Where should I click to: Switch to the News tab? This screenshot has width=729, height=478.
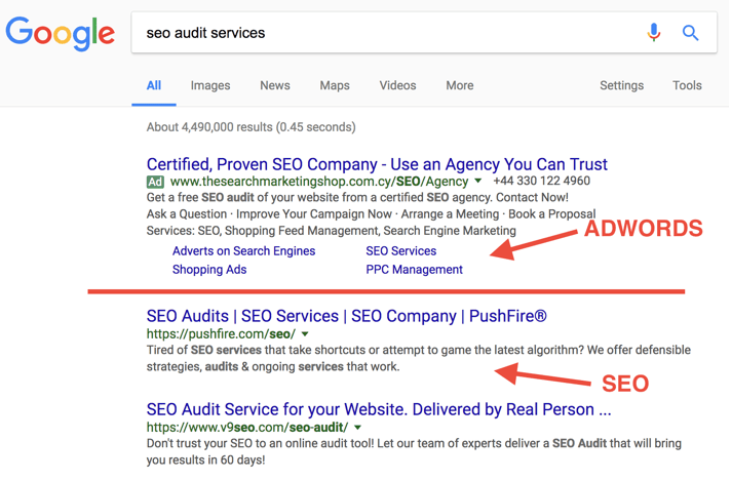[x=275, y=86]
